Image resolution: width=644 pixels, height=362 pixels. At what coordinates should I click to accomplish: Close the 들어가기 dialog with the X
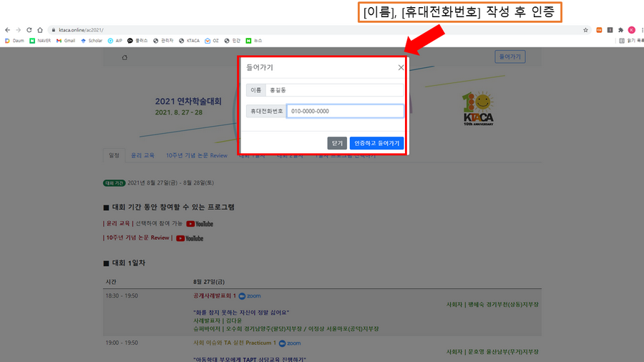(401, 67)
